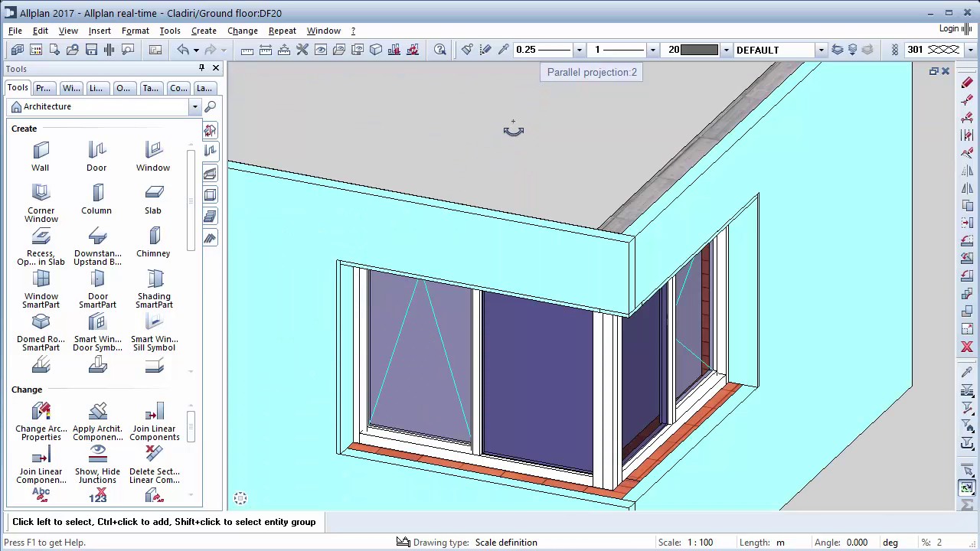Select Smart Window Sill Symbol tool
Viewport: 980px width, 551px height.
(x=154, y=332)
